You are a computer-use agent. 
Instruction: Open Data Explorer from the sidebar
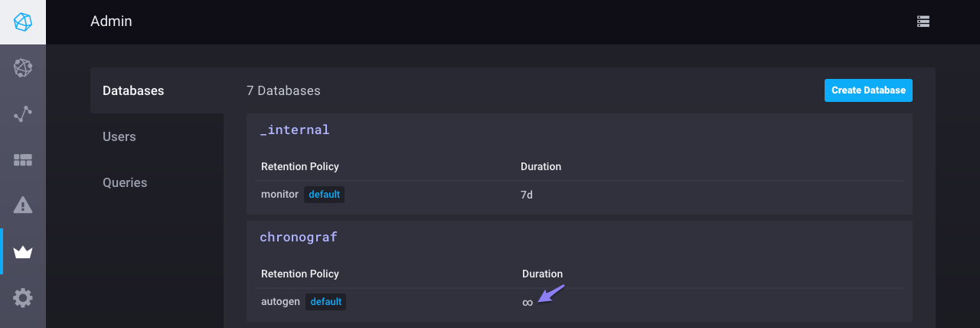[23, 114]
